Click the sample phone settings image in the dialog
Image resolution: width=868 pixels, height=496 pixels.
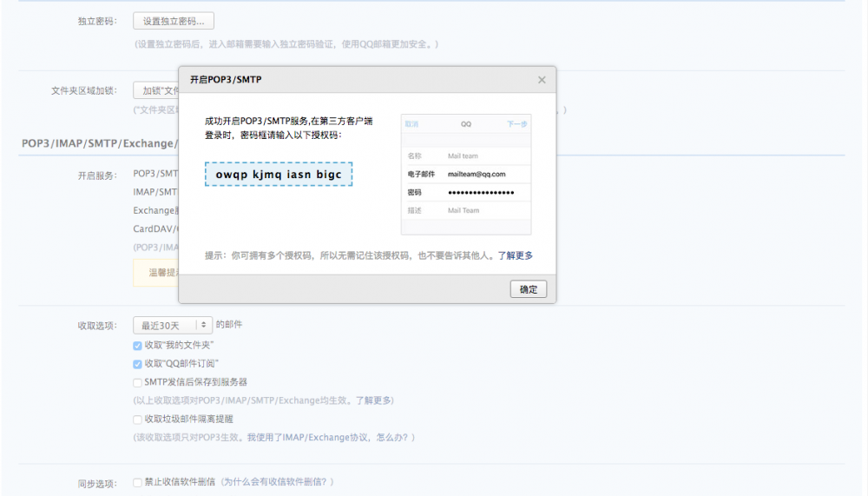pyautogui.click(x=466, y=175)
